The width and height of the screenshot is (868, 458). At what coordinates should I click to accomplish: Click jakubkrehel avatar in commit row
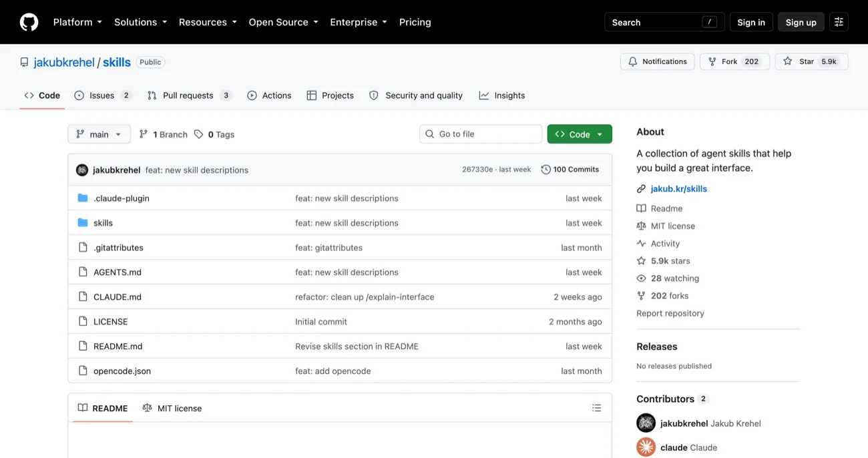coord(82,170)
